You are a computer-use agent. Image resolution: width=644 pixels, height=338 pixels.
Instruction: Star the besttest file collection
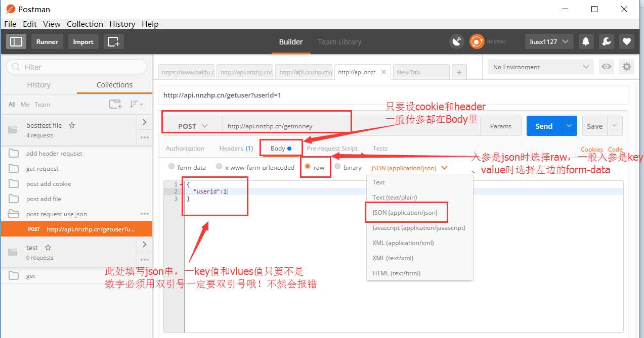tap(72, 125)
